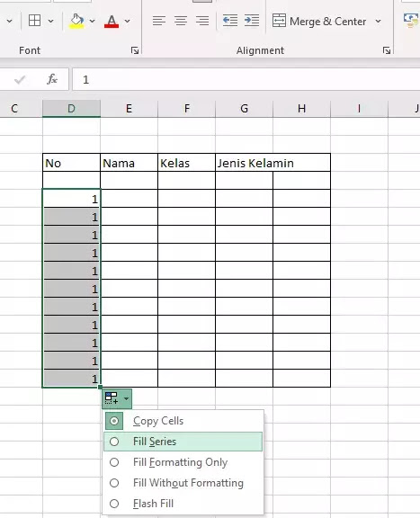The height and width of the screenshot is (518, 420).
Task: Select the No header cell
Action: (x=71, y=163)
